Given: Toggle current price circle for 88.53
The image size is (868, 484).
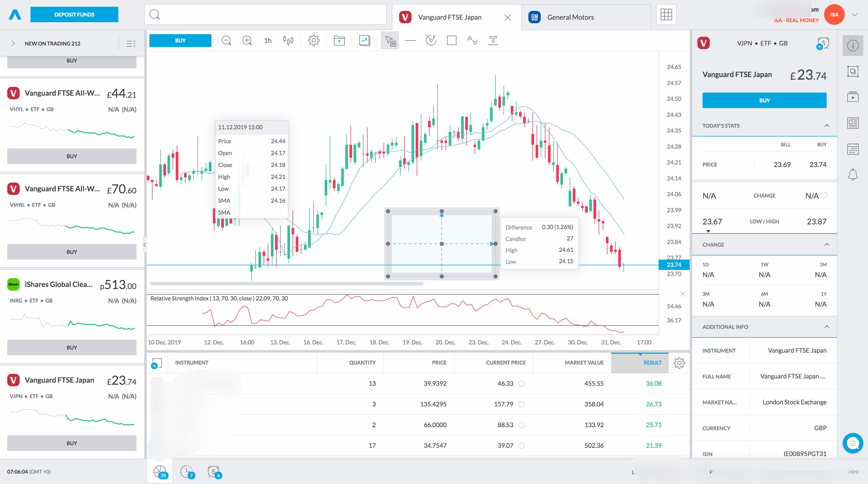Looking at the screenshot, I should tap(522, 425).
